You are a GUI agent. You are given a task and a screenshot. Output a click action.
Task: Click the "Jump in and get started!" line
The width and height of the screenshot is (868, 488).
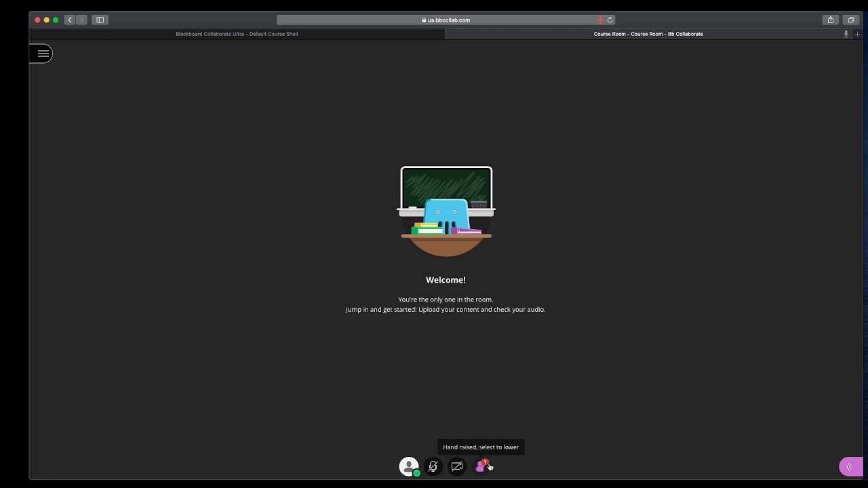[446, 310]
